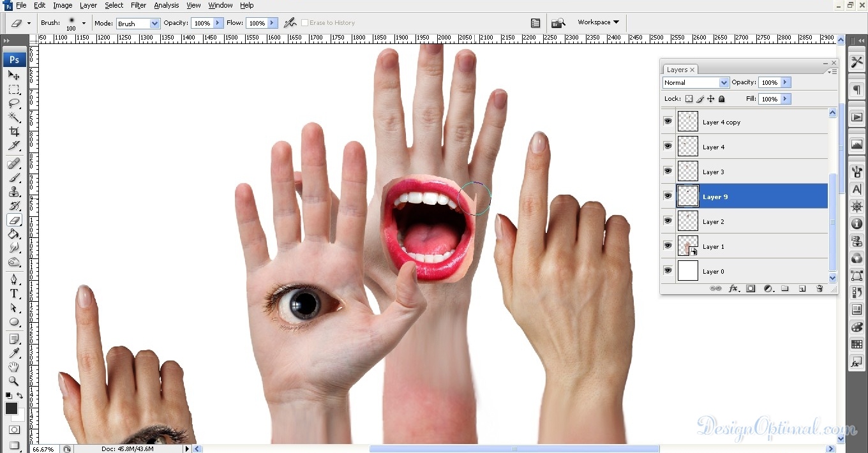Image resolution: width=868 pixels, height=453 pixels.
Task: Select the Layers panel tab
Action: [680, 70]
